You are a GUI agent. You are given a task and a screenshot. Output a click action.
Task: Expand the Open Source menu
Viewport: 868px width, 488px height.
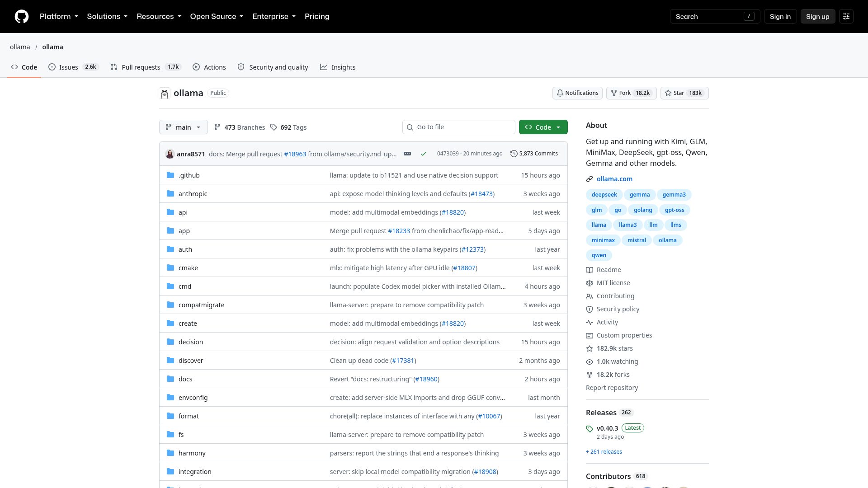coord(217,16)
